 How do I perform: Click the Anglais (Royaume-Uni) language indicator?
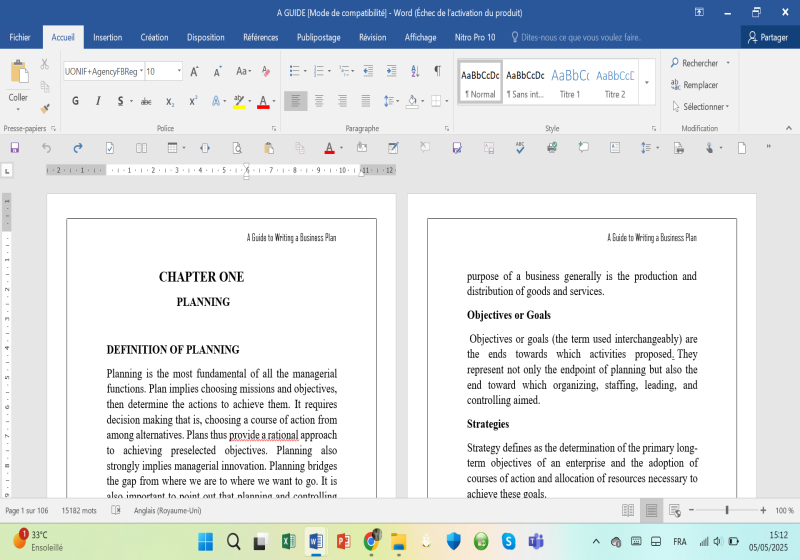click(167, 510)
